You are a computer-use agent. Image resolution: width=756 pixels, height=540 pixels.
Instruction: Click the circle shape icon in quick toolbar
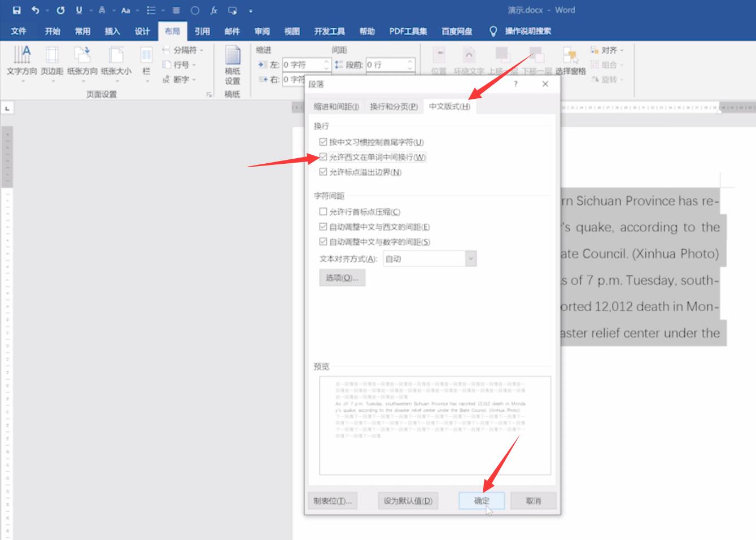point(195,10)
